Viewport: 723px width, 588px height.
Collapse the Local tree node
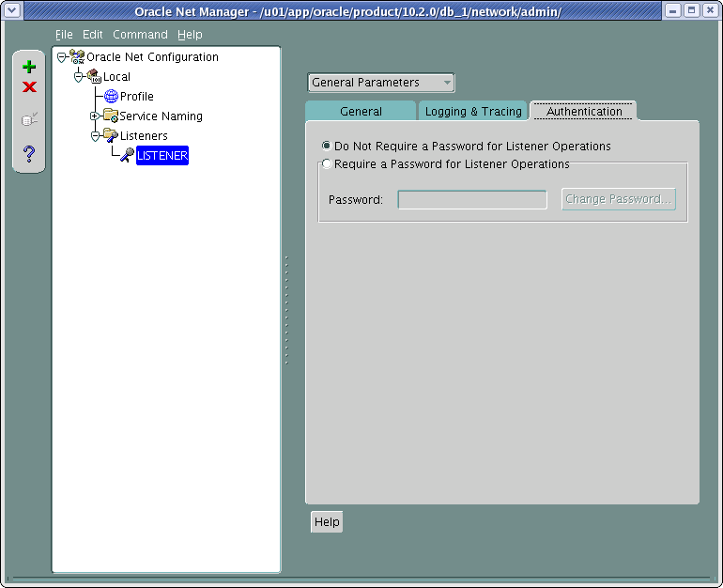pos(78,77)
